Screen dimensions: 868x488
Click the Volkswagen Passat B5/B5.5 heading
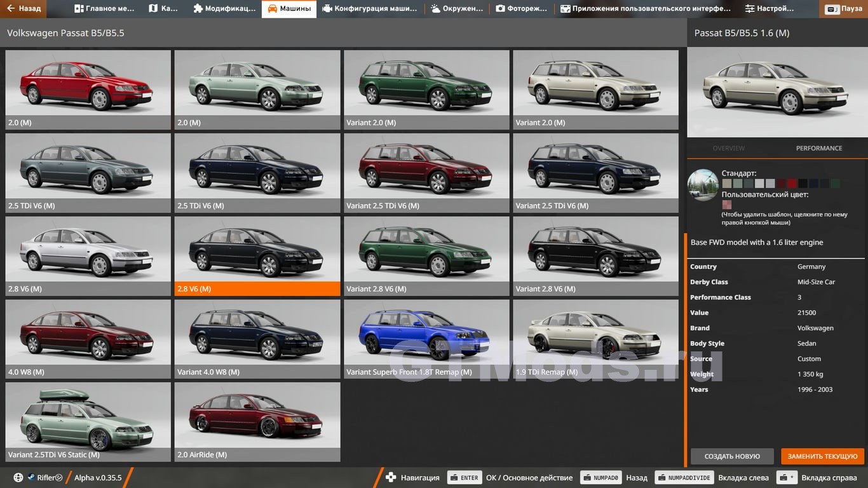click(65, 33)
